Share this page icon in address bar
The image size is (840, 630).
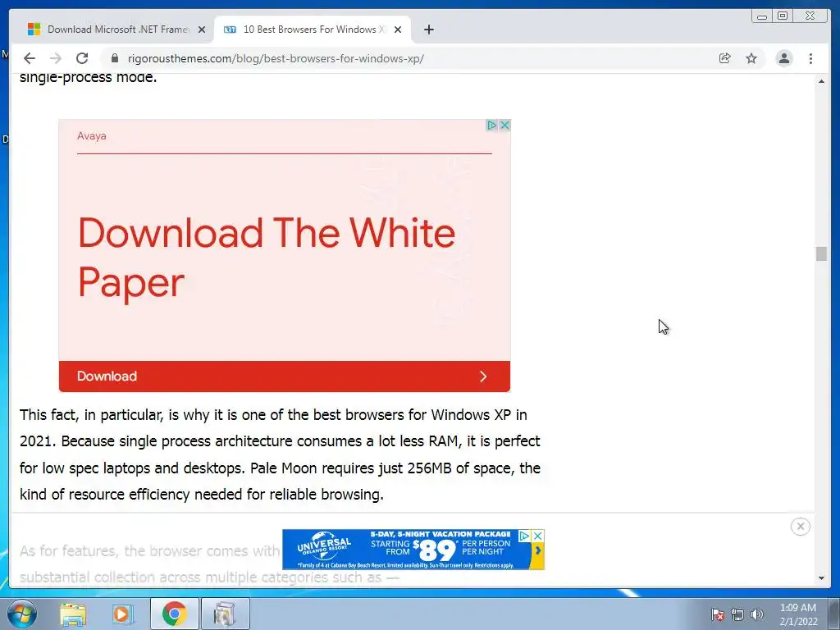click(x=725, y=58)
